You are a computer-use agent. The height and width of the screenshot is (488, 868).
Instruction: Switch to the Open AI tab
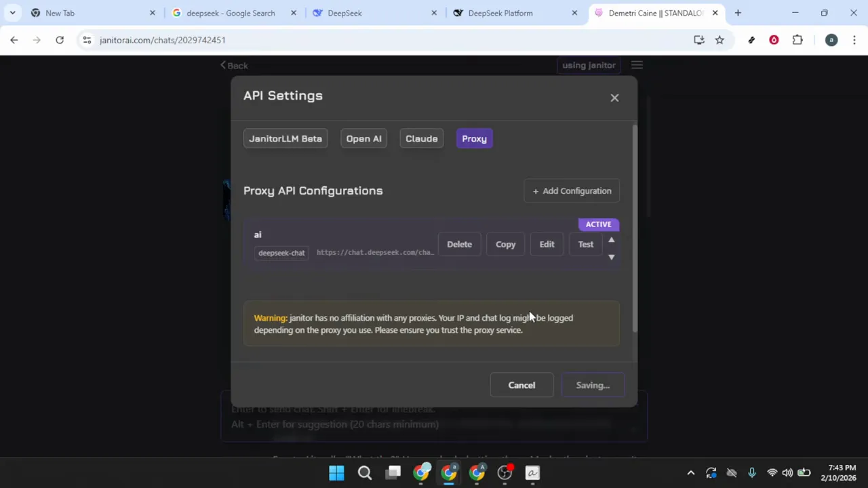point(363,138)
